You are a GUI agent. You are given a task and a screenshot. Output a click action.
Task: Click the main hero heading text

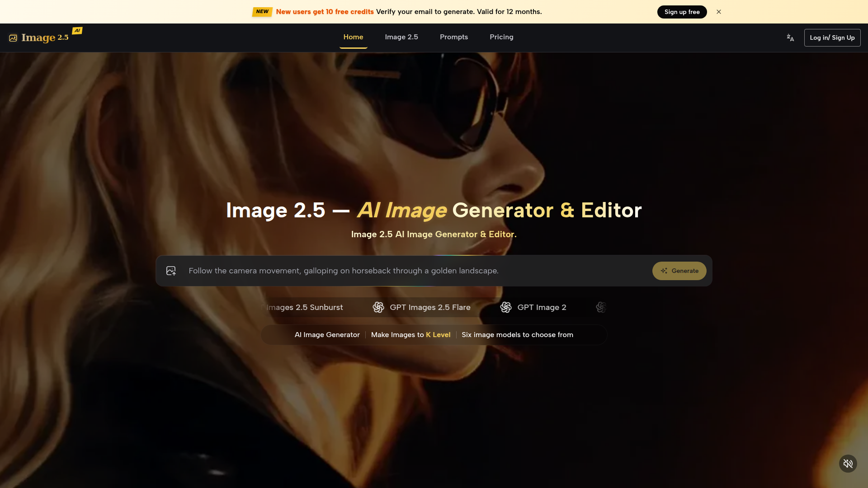(434, 210)
